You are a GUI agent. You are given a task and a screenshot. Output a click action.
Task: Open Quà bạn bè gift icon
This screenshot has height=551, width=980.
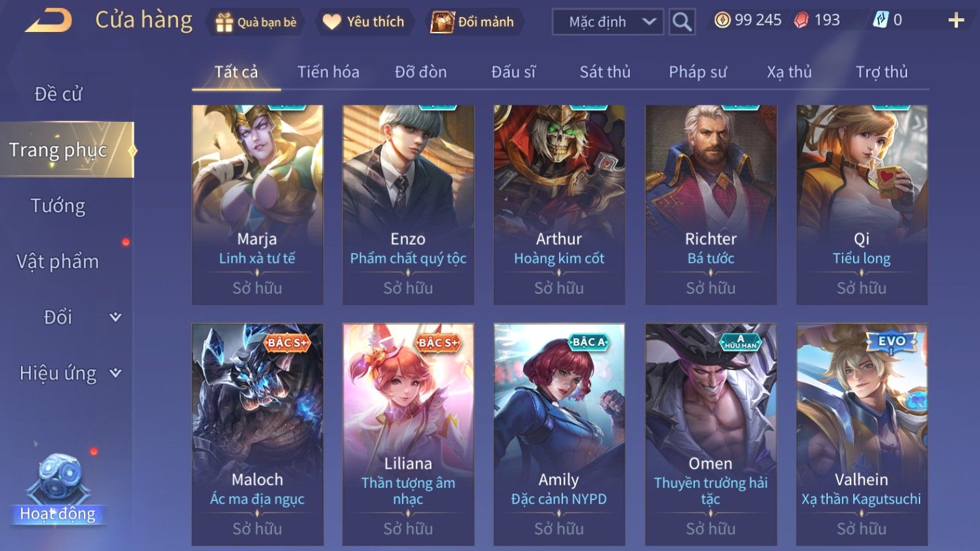[x=225, y=22]
